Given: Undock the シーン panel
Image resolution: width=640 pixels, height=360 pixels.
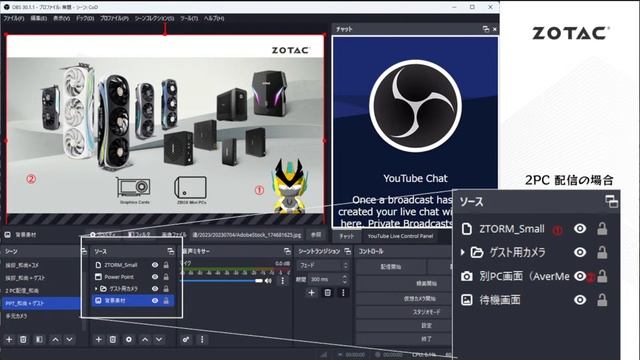Looking at the screenshot, I should point(84,251).
